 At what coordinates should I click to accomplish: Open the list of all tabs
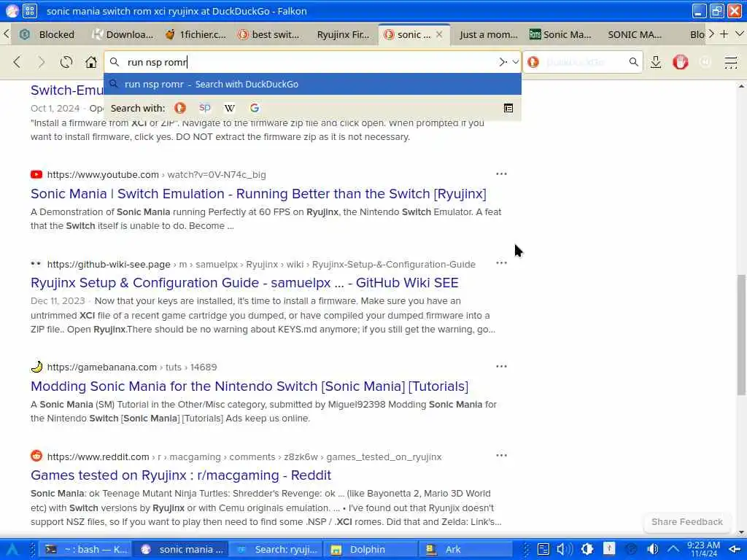coord(740,34)
